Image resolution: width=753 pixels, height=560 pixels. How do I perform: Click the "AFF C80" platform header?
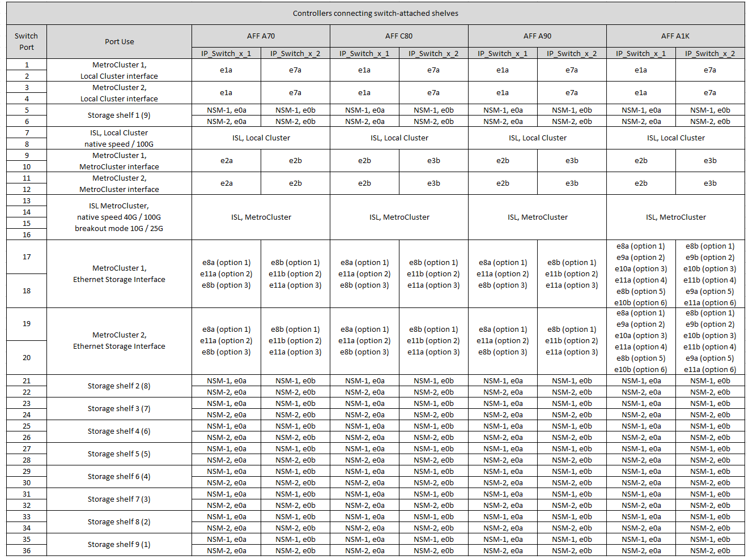(399, 36)
